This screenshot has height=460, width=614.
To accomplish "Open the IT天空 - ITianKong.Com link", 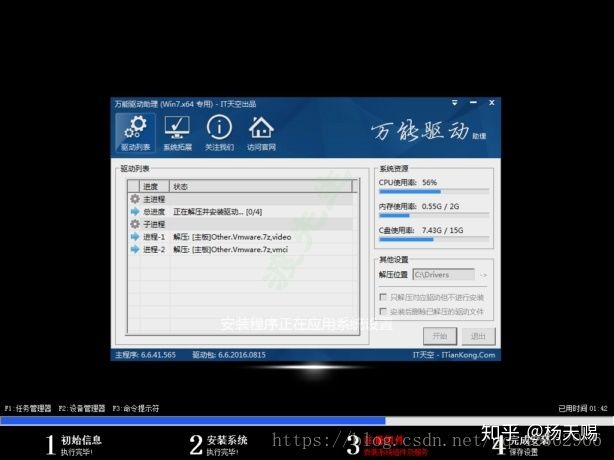I will point(454,355).
